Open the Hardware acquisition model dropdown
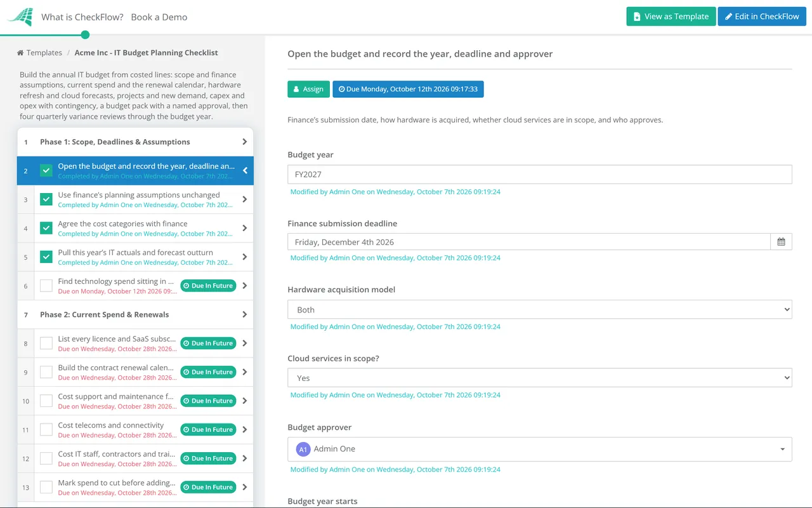 pyautogui.click(x=540, y=310)
